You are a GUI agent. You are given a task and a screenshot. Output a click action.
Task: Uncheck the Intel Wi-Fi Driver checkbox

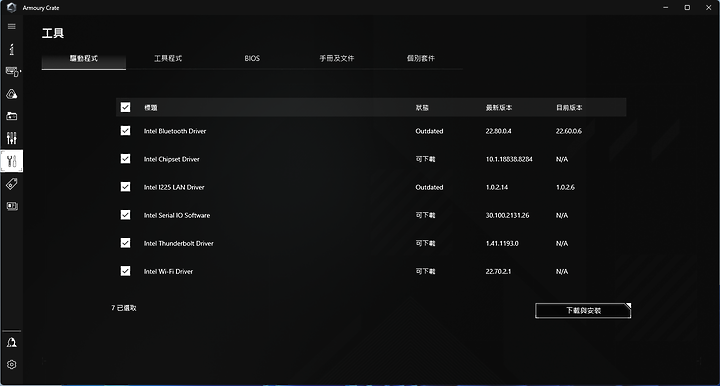coord(125,271)
